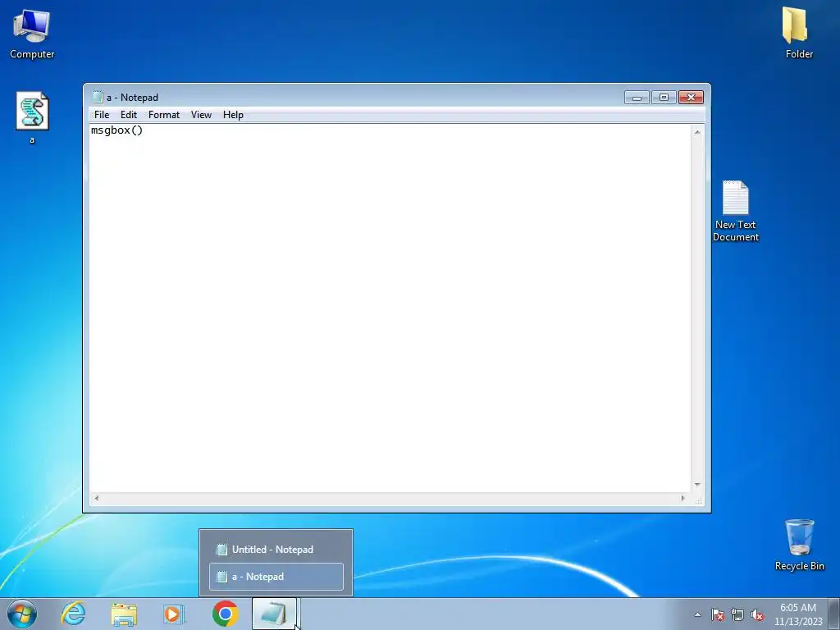Maximize the a - Notepad window
The width and height of the screenshot is (840, 630).
(x=664, y=98)
